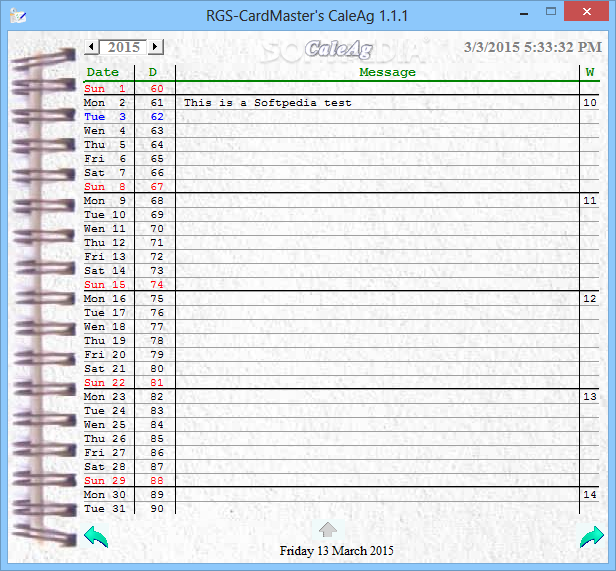
Task: Select the Wen 25 date entry
Action: click(104, 425)
